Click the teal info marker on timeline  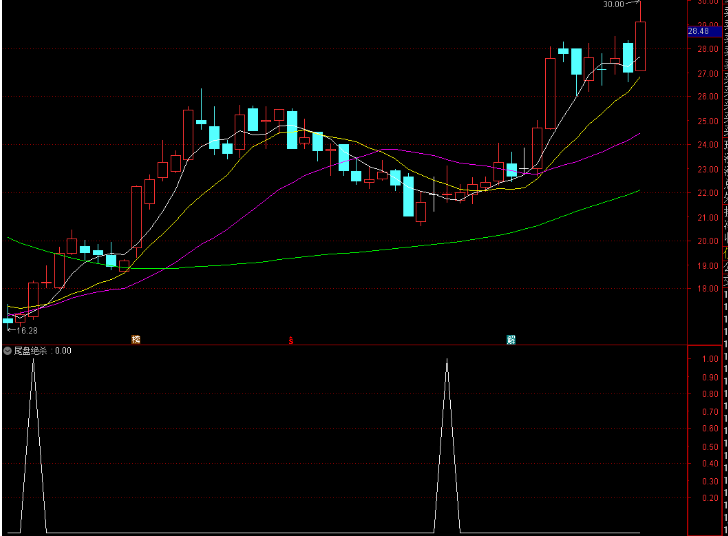coord(511,340)
